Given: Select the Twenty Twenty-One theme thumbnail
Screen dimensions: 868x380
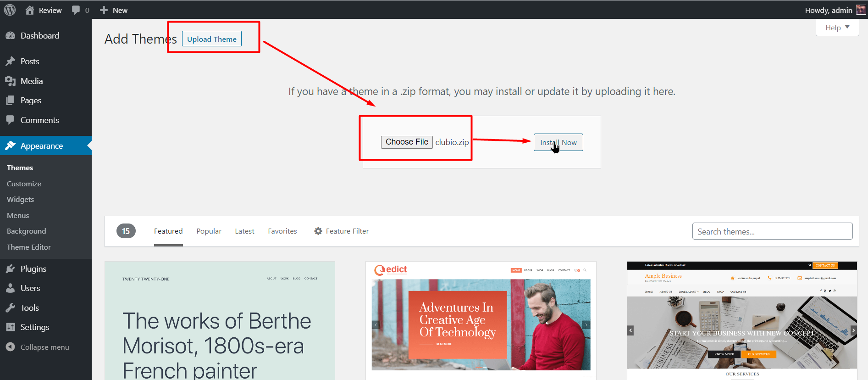Looking at the screenshot, I should (x=220, y=320).
